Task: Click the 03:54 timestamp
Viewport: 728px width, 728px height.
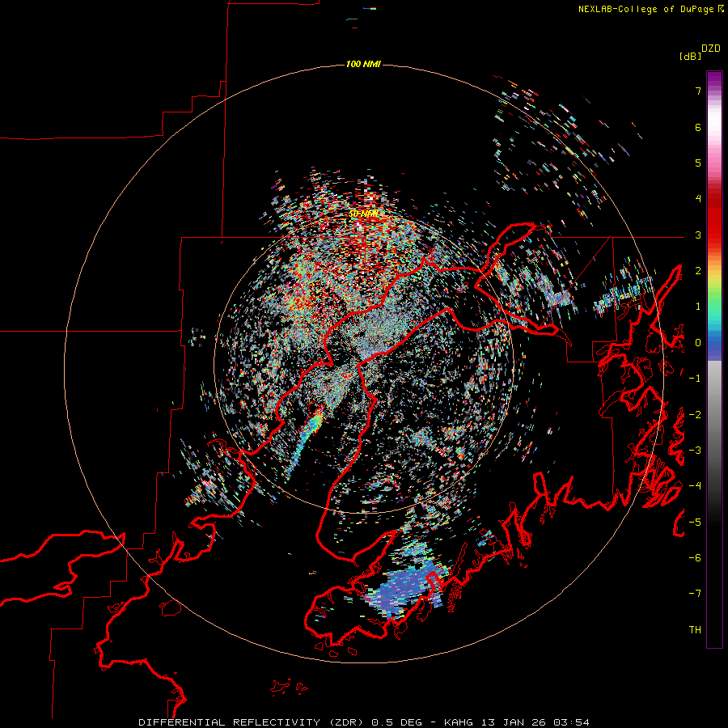Action: [x=571, y=722]
